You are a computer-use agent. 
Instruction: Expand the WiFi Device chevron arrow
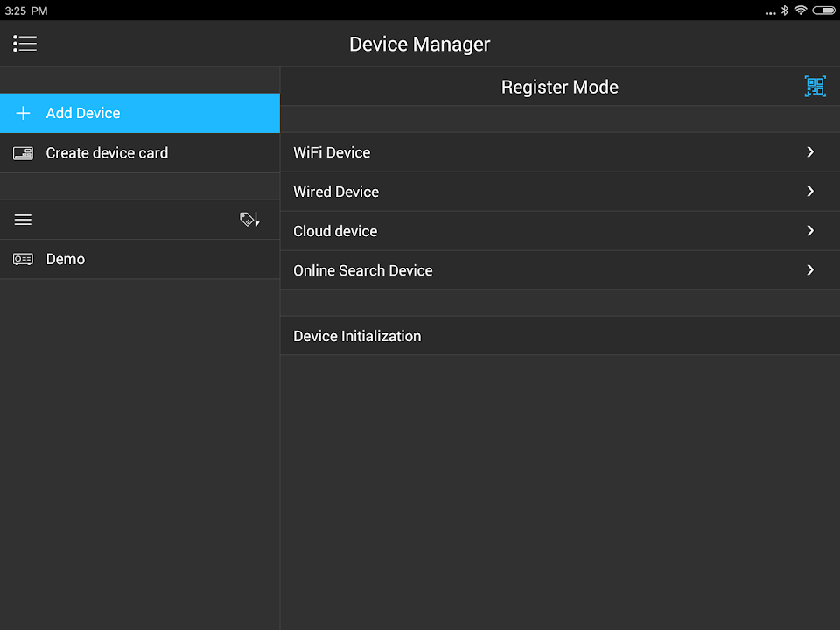tap(810, 152)
